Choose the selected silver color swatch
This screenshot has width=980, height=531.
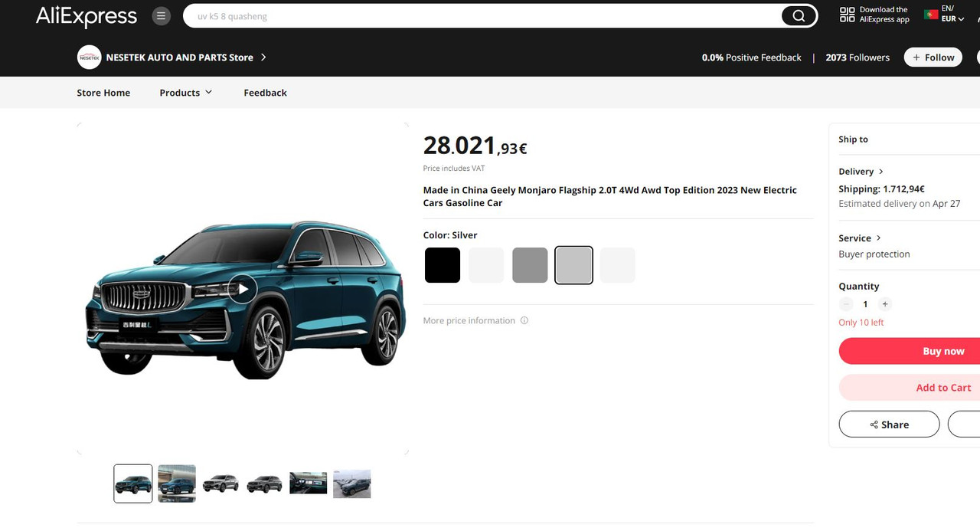point(573,265)
